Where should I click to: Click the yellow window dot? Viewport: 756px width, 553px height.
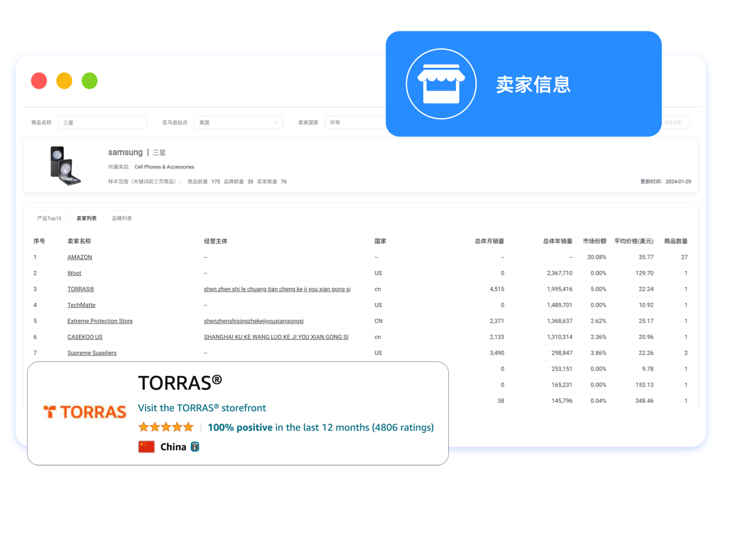click(64, 81)
